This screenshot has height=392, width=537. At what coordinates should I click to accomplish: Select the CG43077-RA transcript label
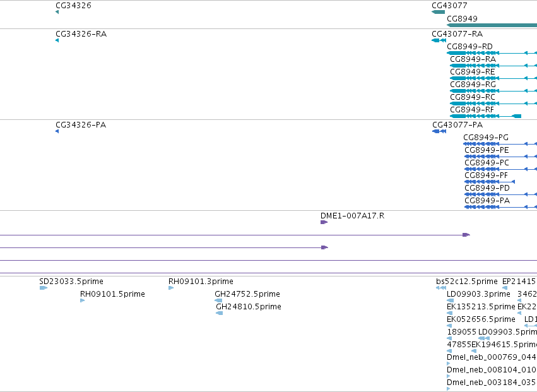[x=457, y=34]
